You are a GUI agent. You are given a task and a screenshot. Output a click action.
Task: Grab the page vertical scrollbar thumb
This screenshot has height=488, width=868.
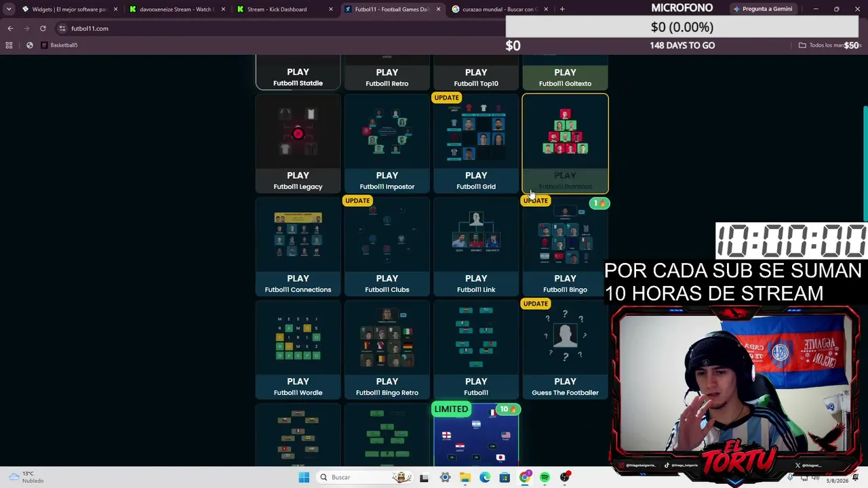[x=865, y=163]
